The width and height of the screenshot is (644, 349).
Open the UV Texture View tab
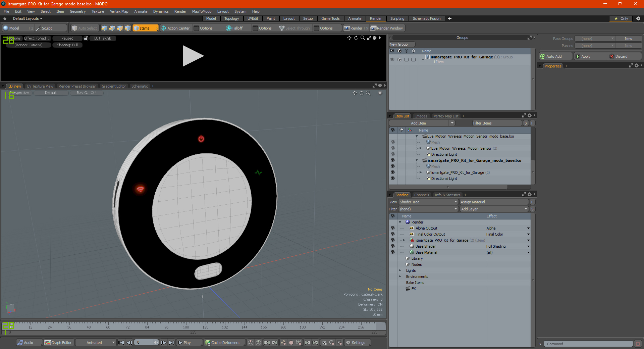tap(40, 86)
